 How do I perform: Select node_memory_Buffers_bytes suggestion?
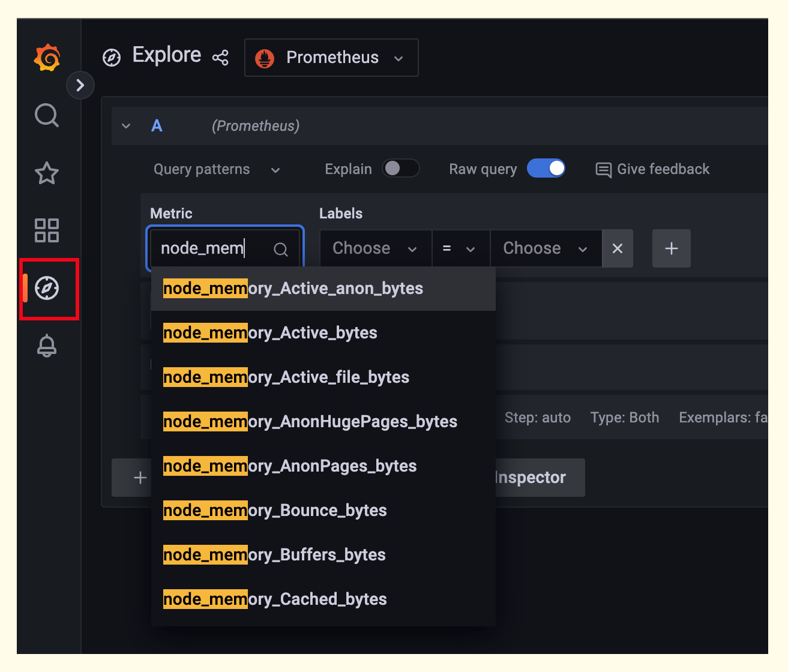(x=323, y=555)
